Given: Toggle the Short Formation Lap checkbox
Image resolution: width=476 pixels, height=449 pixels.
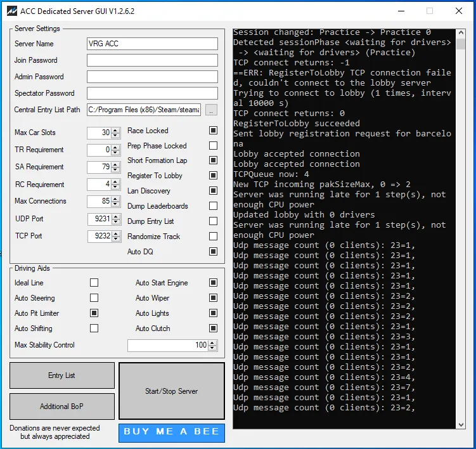Looking at the screenshot, I should click(214, 160).
